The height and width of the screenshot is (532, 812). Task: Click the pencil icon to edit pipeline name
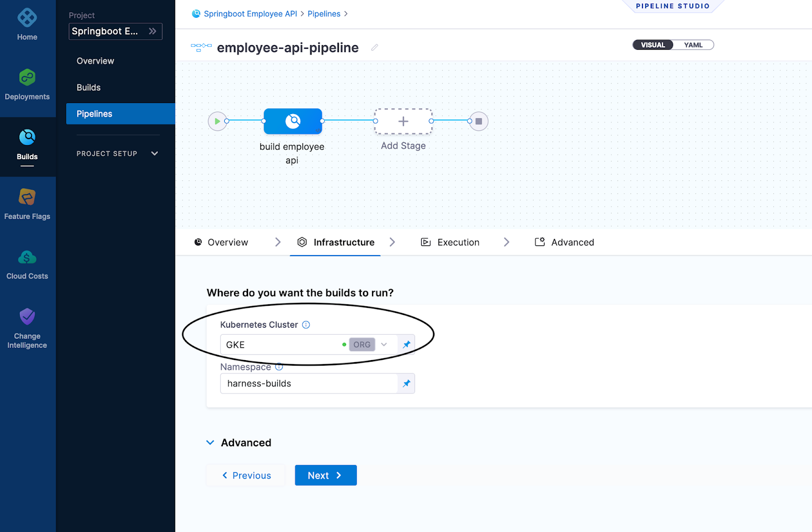pyautogui.click(x=375, y=47)
